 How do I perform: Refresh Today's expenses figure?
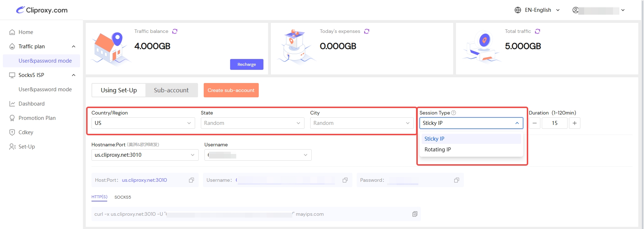[367, 31]
